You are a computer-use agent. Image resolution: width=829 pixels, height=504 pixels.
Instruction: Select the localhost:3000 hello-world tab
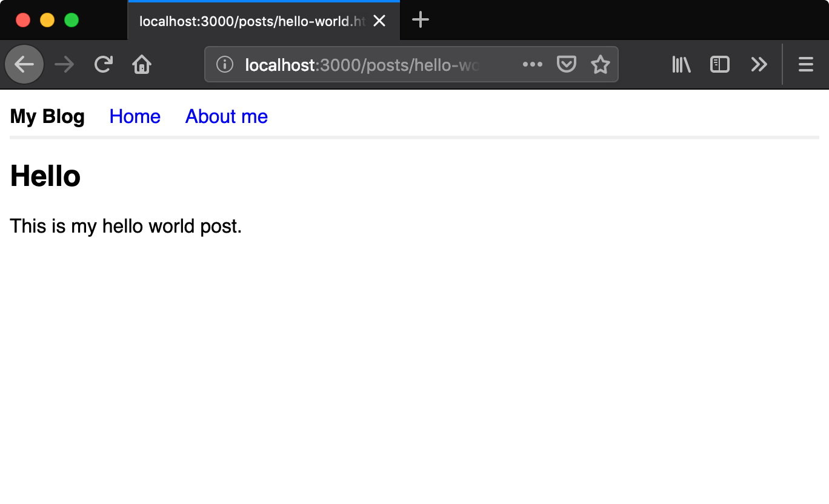pos(251,21)
